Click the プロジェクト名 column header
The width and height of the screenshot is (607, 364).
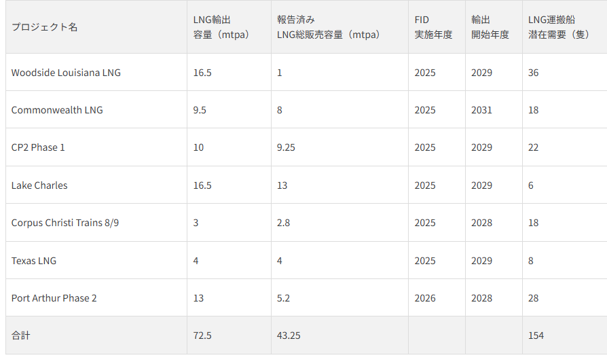[x=45, y=27]
